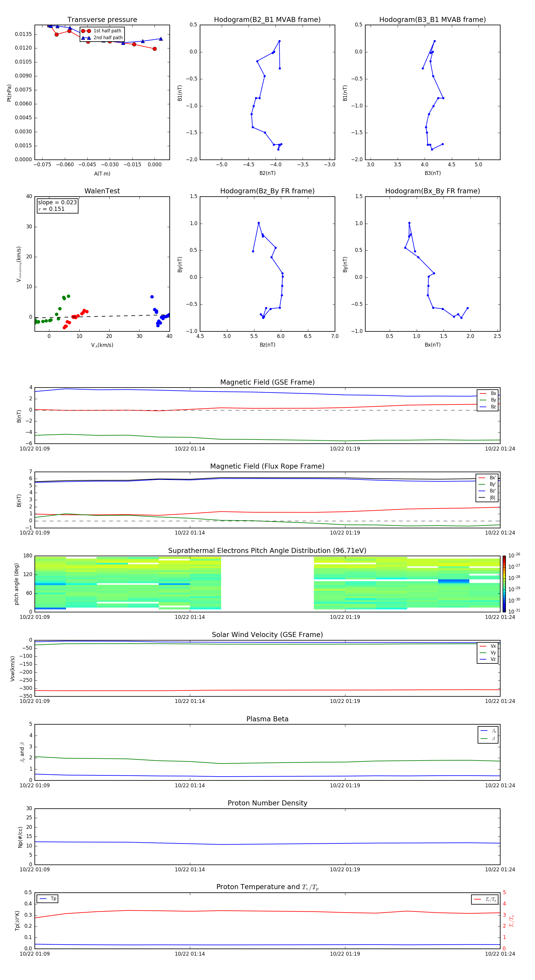Image resolution: width=535 pixels, height=980 pixels.
Task: Click the dashed fit line in WalenTest
Action: pyautogui.click(x=102, y=316)
